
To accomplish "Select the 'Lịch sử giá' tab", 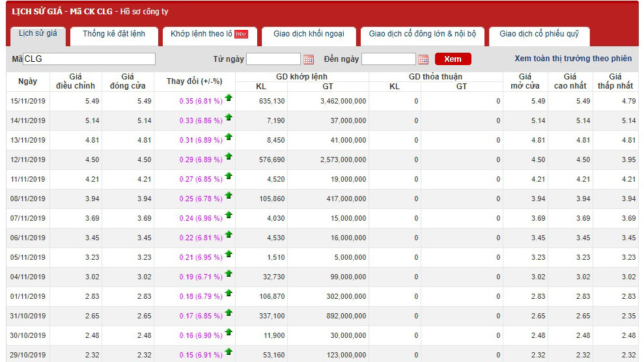I will (x=38, y=33).
